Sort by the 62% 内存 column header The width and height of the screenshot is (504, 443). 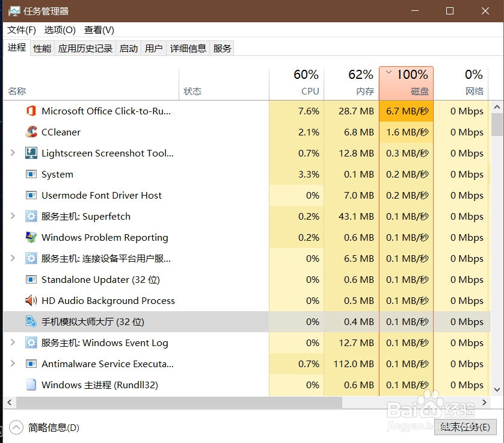[x=352, y=84]
